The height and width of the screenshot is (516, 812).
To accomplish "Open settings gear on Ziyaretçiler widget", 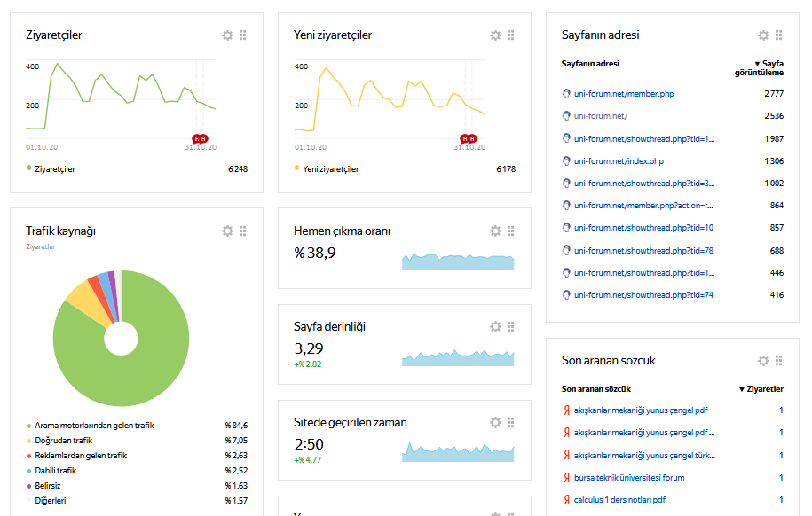I will click(x=227, y=35).
